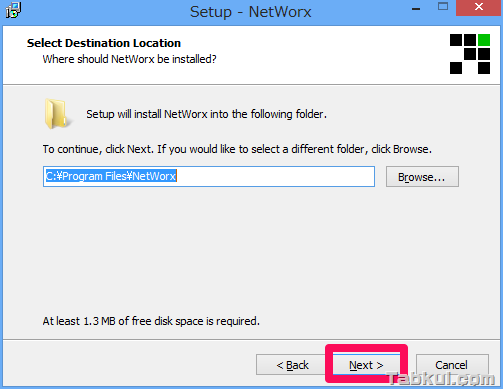Close the Setup - NetWorx window

[x=479, y=8]
